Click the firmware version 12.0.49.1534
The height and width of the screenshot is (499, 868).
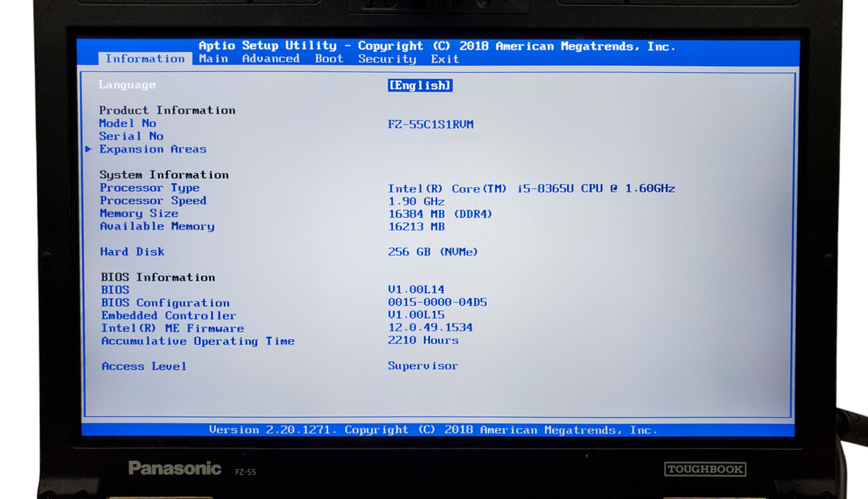click(430, 327)
